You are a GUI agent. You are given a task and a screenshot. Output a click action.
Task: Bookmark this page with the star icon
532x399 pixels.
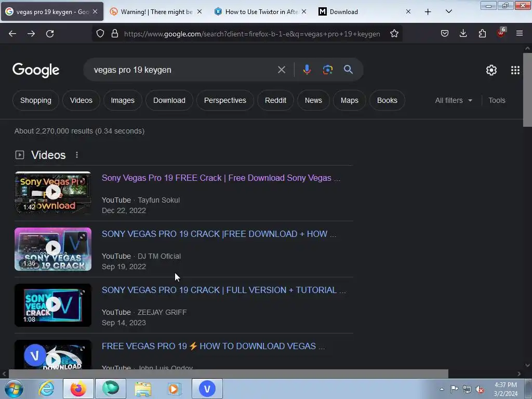394,34
